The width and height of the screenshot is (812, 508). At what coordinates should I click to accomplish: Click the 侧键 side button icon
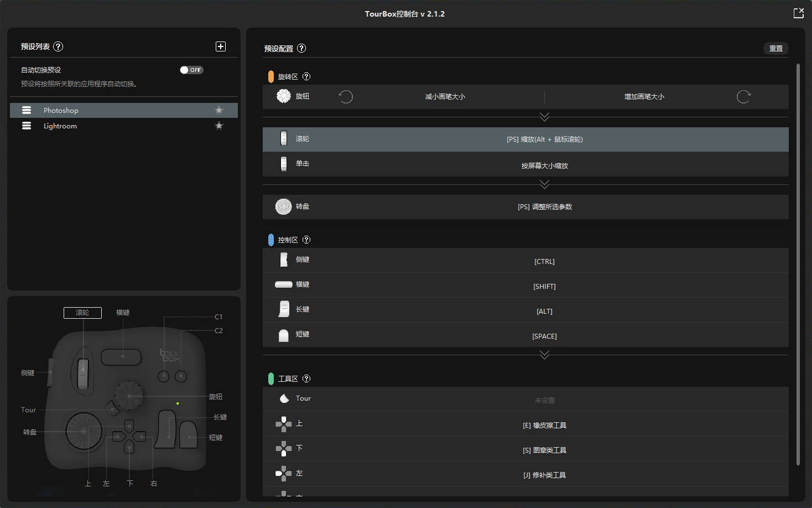pos(284,260)
